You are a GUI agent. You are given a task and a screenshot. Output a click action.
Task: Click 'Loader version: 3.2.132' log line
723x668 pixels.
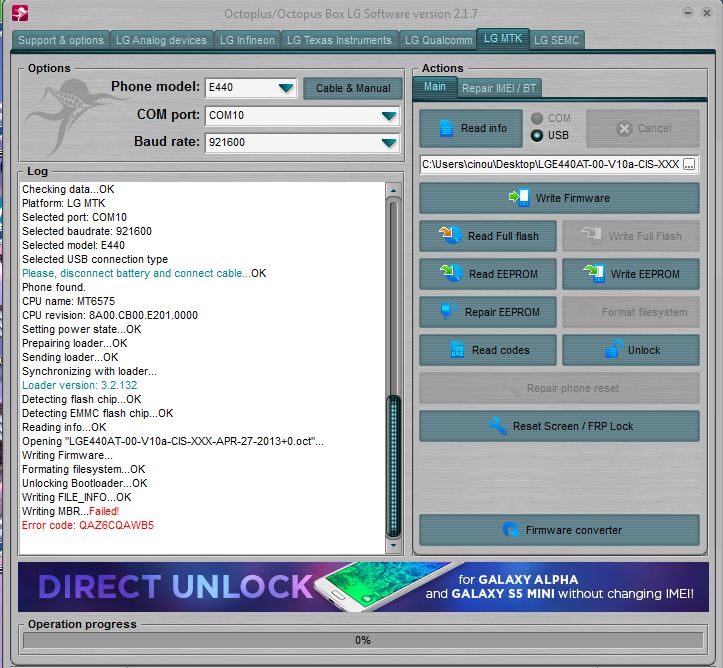(79, 385)
